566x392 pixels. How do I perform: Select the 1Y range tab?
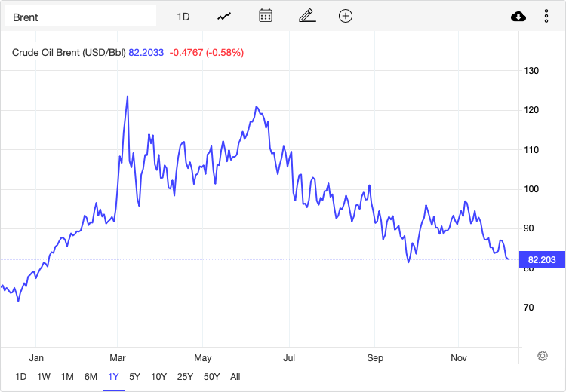113,377
